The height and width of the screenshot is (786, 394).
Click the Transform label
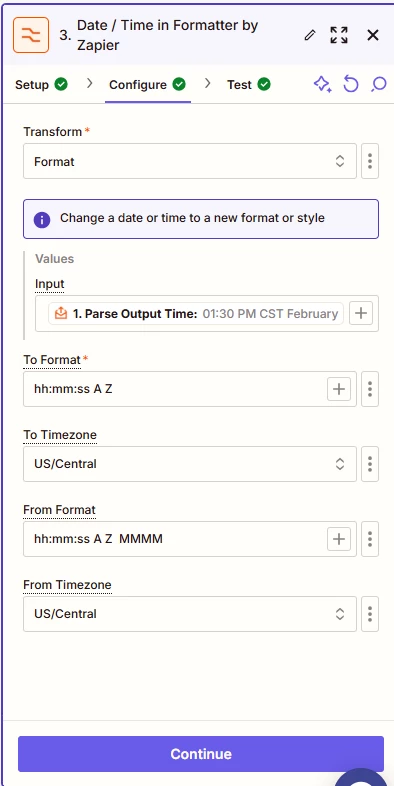[53, 132]
